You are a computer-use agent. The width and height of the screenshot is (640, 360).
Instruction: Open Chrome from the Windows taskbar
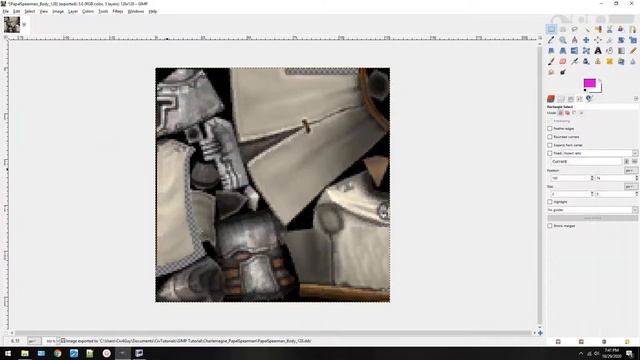(x=58, y=353)
